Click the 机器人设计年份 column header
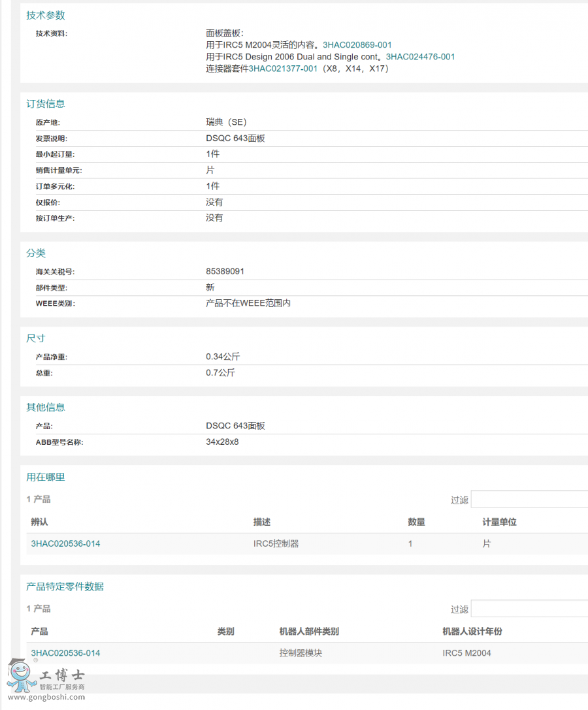588x710 pixels. (x=470, y=631)
